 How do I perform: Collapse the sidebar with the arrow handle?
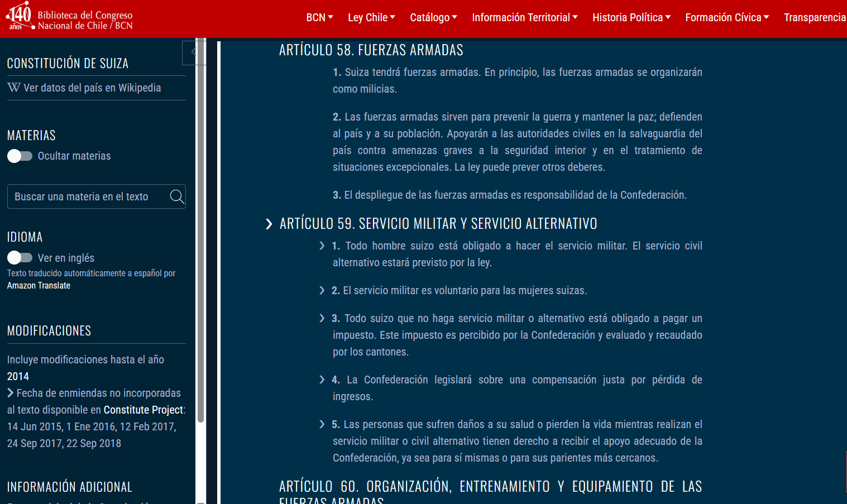click(194, 52)
